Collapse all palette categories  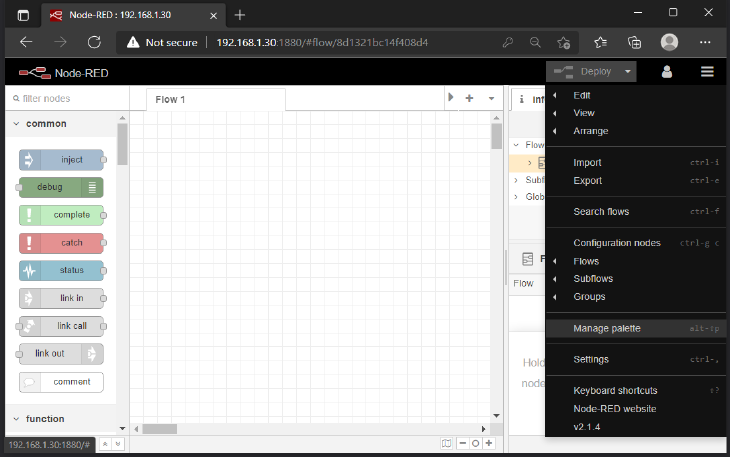pyautogui.click(x=105, y=444)
